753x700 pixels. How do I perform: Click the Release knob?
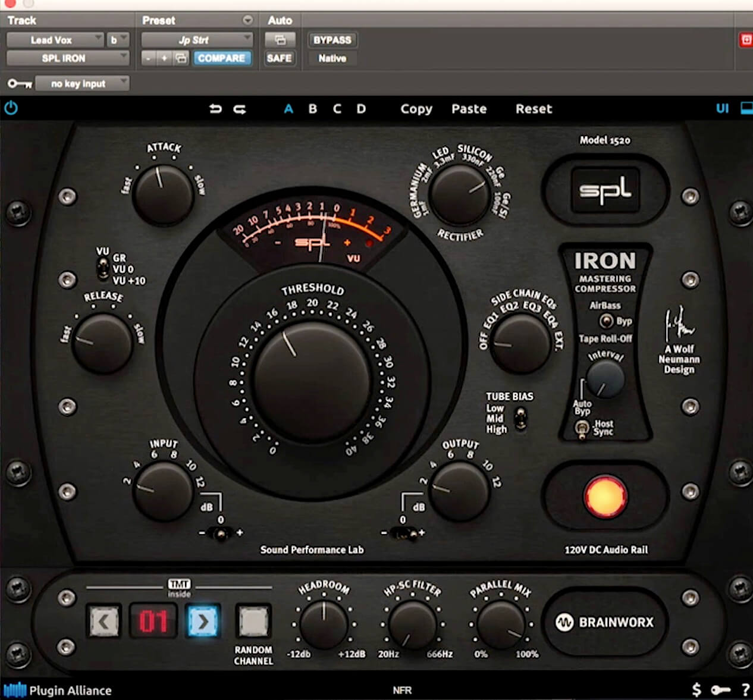coord(102,344)
